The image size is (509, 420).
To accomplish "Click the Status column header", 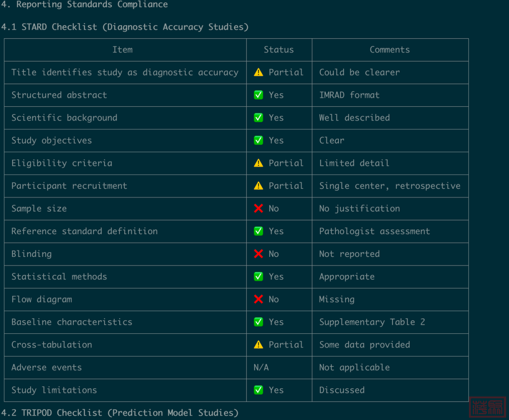I will (x=279, y=50).
